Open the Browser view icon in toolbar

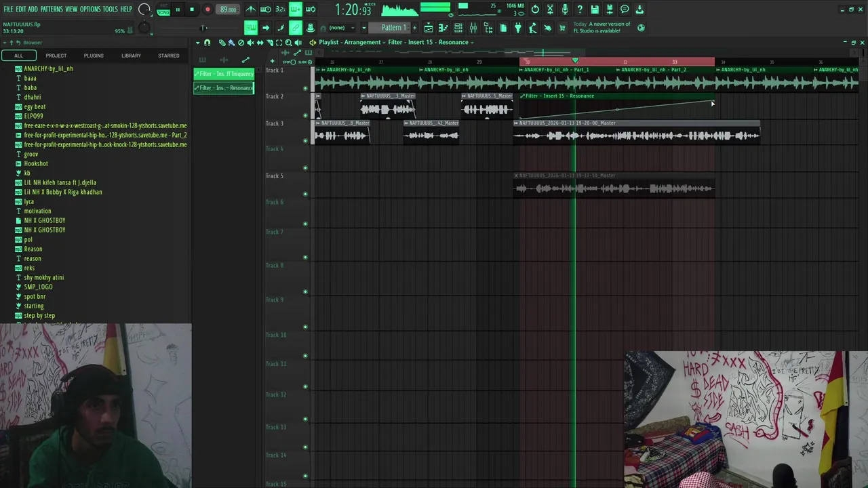click(488, 28)
